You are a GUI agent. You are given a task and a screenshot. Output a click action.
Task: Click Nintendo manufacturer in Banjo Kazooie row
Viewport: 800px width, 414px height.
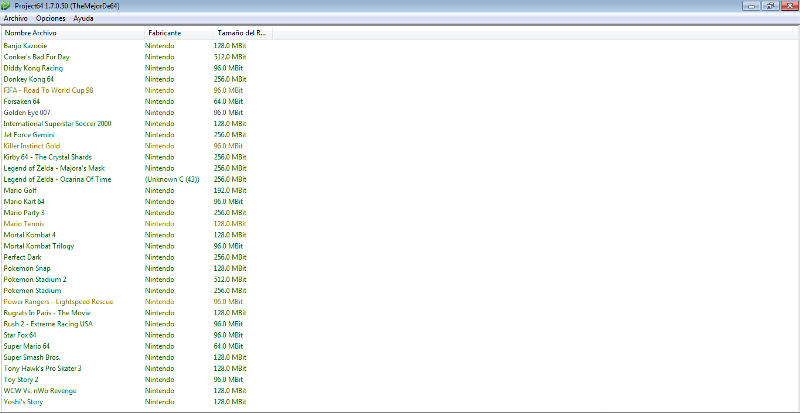click(159, 46)
